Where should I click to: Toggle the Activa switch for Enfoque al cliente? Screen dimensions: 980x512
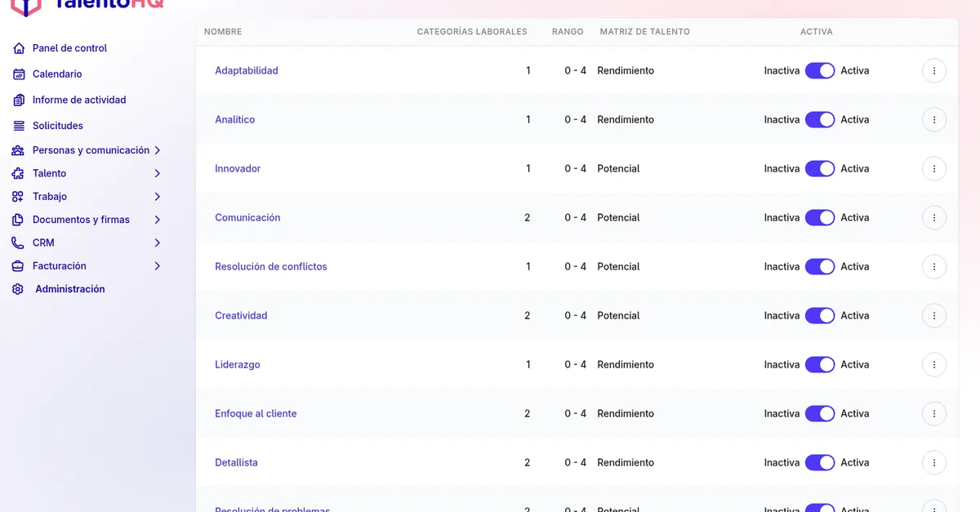click(820, 413)
